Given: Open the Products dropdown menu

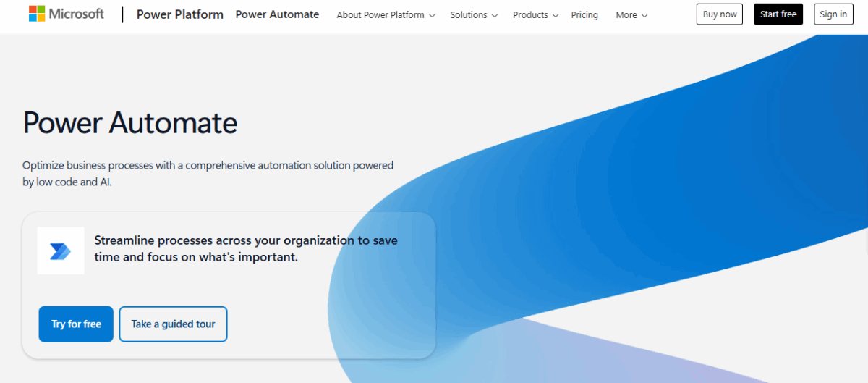Looking at the screenshot, I should [535, 15].
